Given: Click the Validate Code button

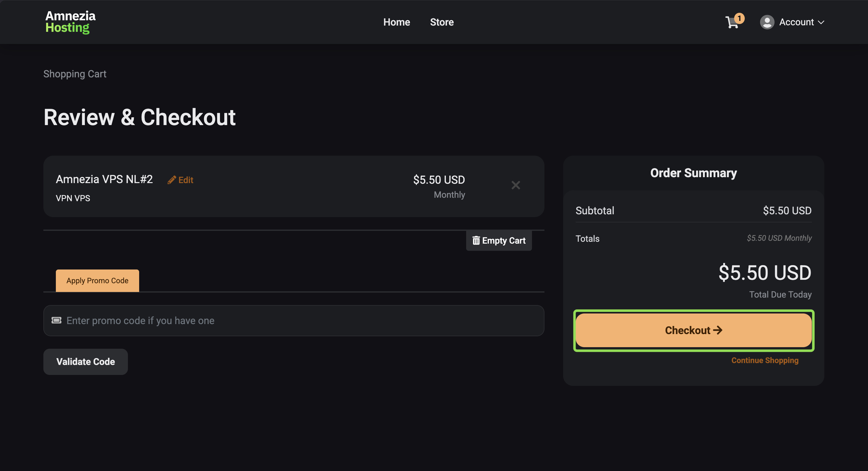Looking at the screenshot, I should [85, 362].
